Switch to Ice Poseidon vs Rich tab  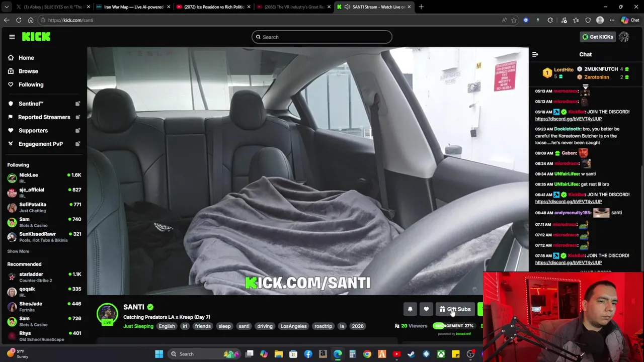tap(213, 7)
